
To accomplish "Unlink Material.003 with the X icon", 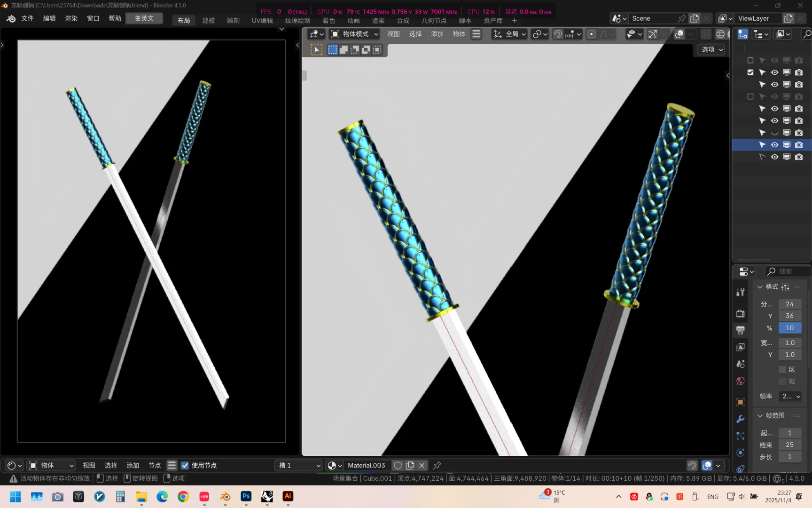I will click(422, 465).
